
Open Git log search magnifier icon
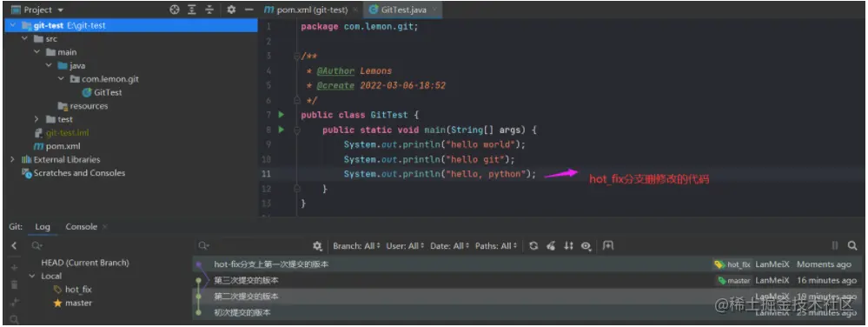tap(852, 245)
